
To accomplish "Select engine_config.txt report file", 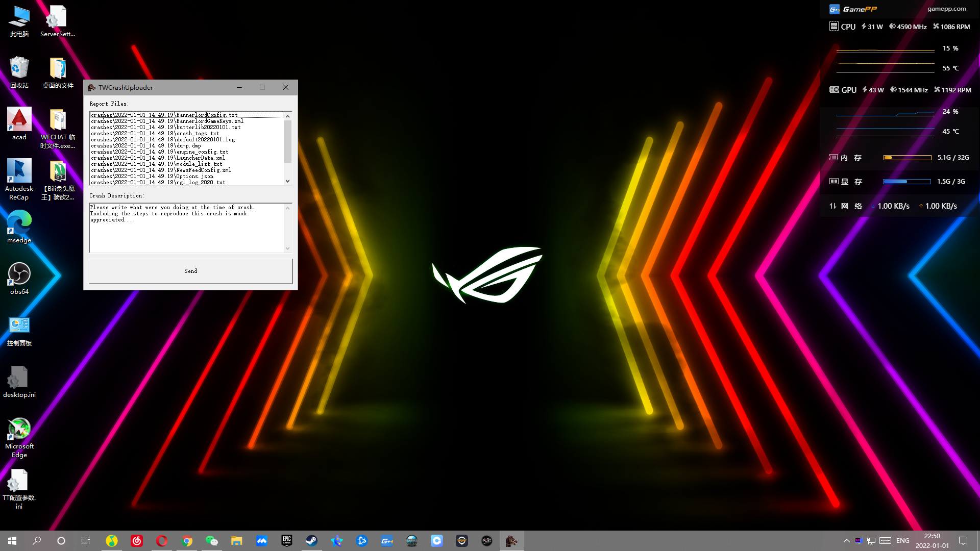I will tap(186, 152).
